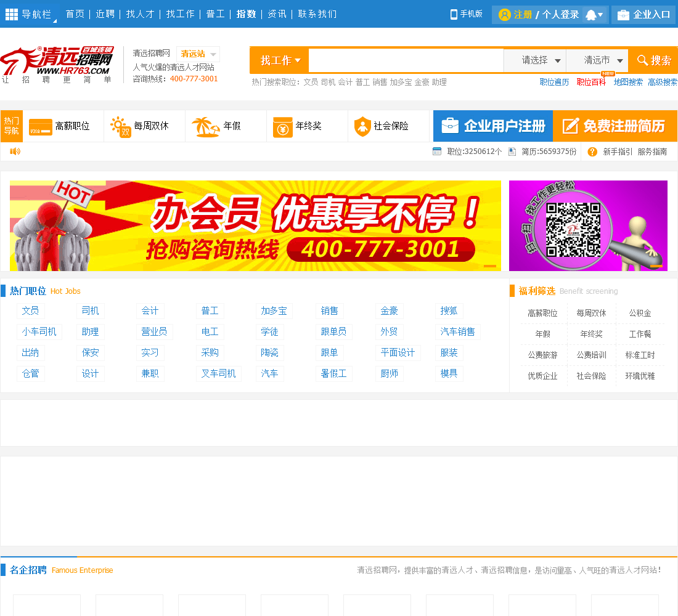678x616 pixels.
Task: Click the 企业入口 briefcase icon
Action: click(623, 15)
